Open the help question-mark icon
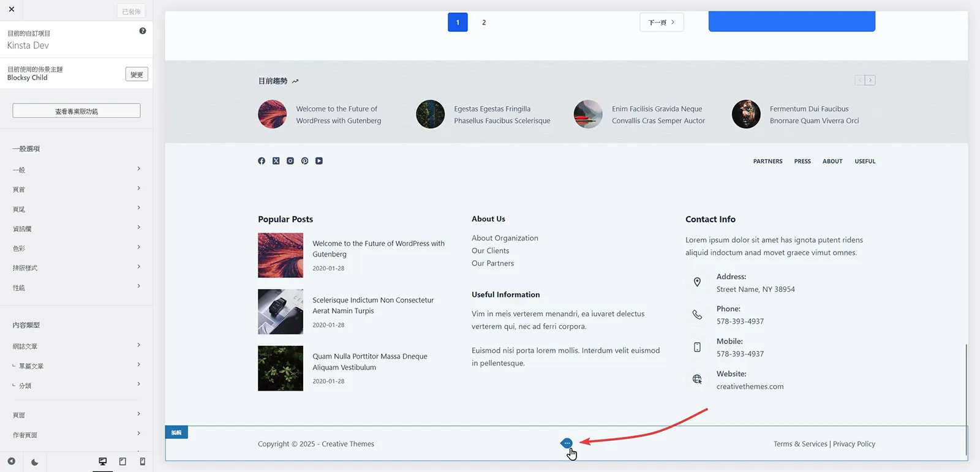The height and width of the screenshot is (472, 980). (x=143, y=31)
